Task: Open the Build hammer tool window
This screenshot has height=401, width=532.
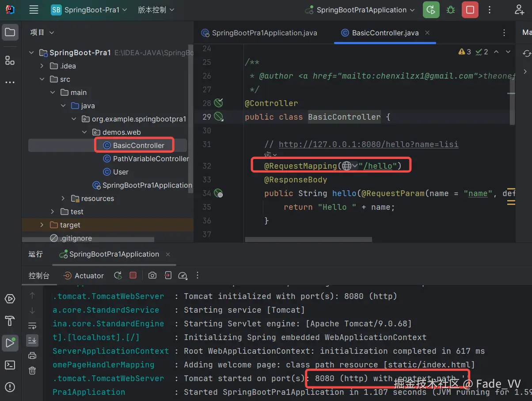Action: pos(10,321)
